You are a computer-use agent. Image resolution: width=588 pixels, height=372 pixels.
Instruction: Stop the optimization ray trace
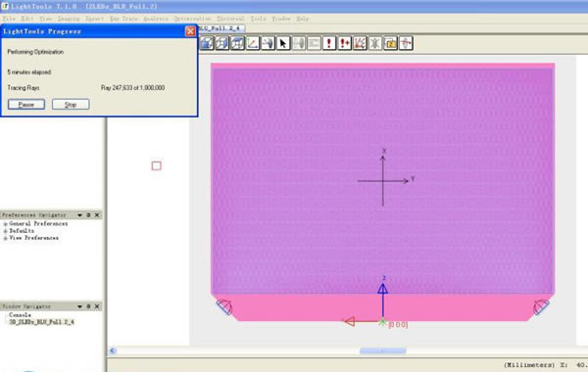[x=71, y=105]
